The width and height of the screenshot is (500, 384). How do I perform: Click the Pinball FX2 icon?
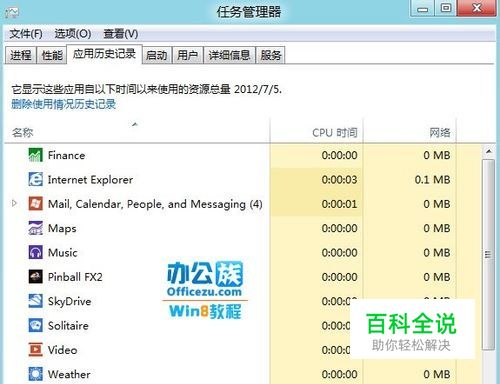[x=35, y=277]
